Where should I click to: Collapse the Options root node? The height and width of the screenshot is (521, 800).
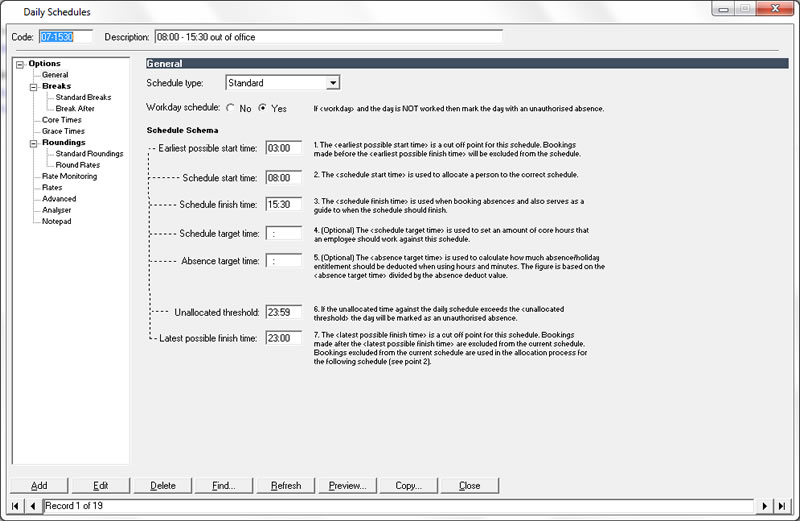tap(21, 64)
